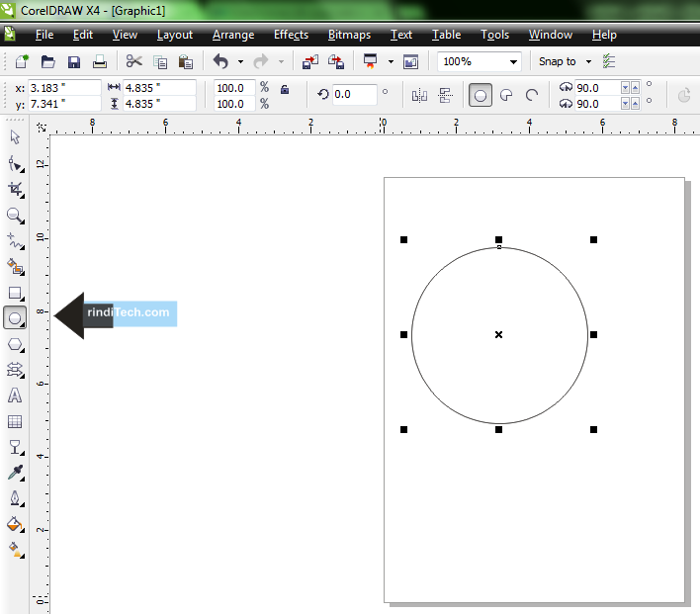Open the Table menu
700x614 pixels.
click(447, 35)
